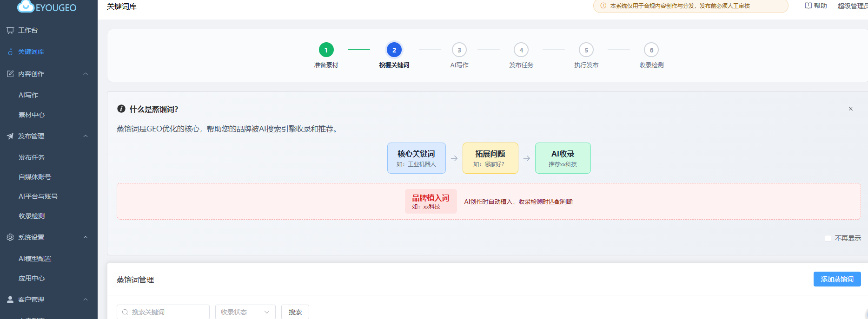Click step 1 准备素材 circle
Image resolution: width=868 pixels, height=319 pixels.
(x=326, y=50)
